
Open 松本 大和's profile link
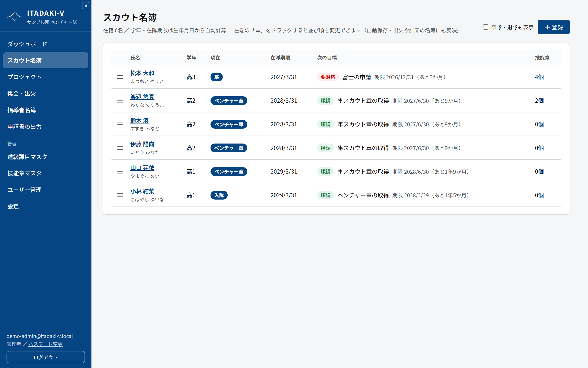142,73
